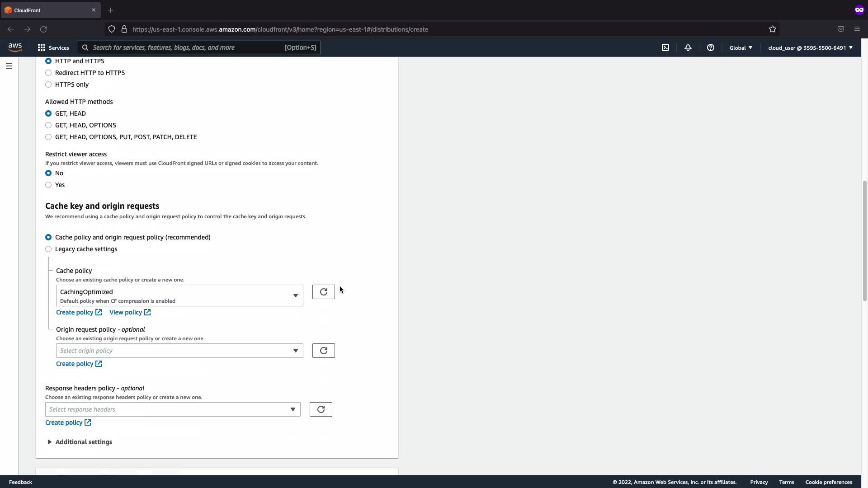Refresh the Response headers policy list
Image resolution: width=868 pixels, height=488 pixels.
(321, 409)
